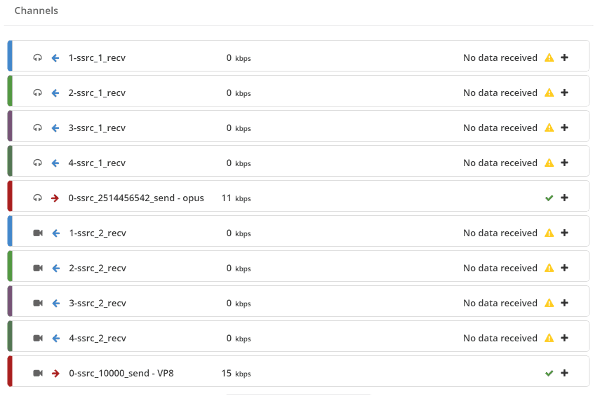Image resolution: width=600 pixels, height=395 pixels.
Task: Click red color bar of opus channel
Action: (x=10, y=196)
